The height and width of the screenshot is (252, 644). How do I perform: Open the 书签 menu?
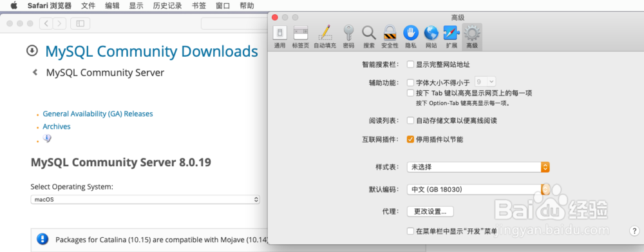199,6
